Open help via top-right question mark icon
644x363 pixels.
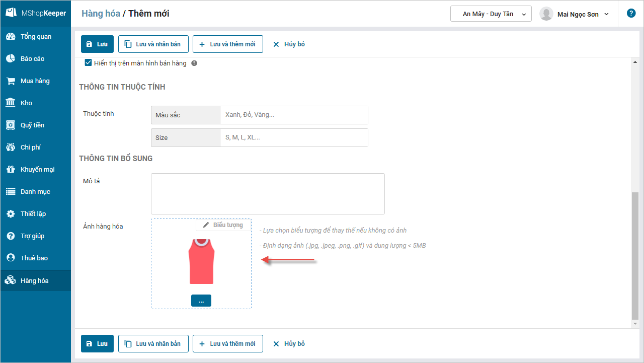pos(631,14)
